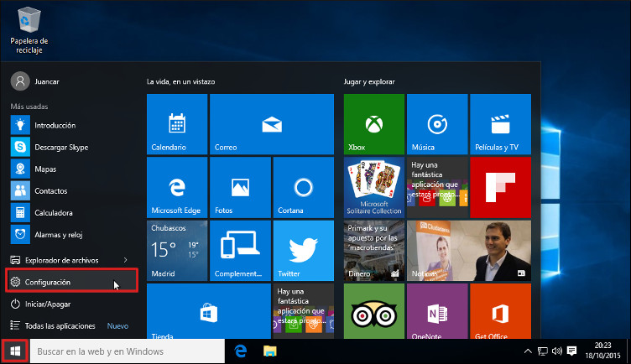The width and height of the screenshot is (631, 364).
Task: Open network status tray icon
Action: tap(542, 351)
